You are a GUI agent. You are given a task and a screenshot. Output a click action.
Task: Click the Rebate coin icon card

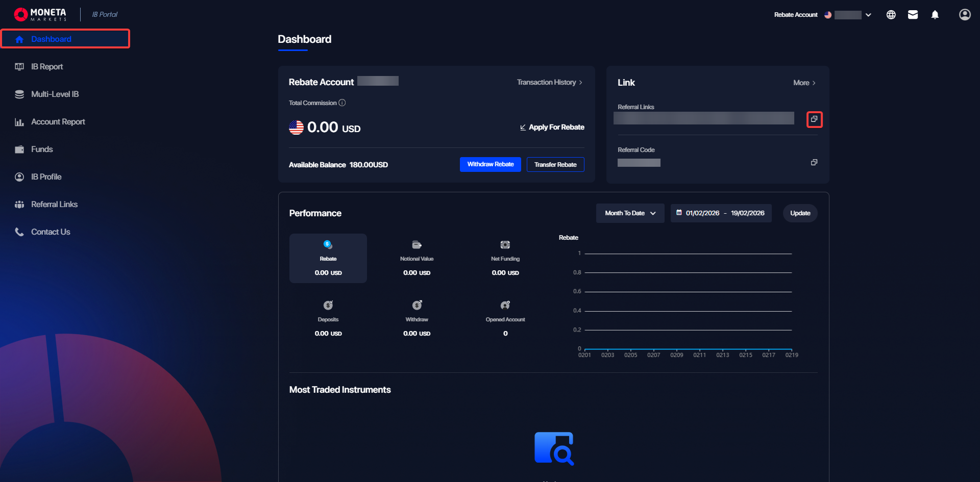pyautogui.click(x=328, y=258)
